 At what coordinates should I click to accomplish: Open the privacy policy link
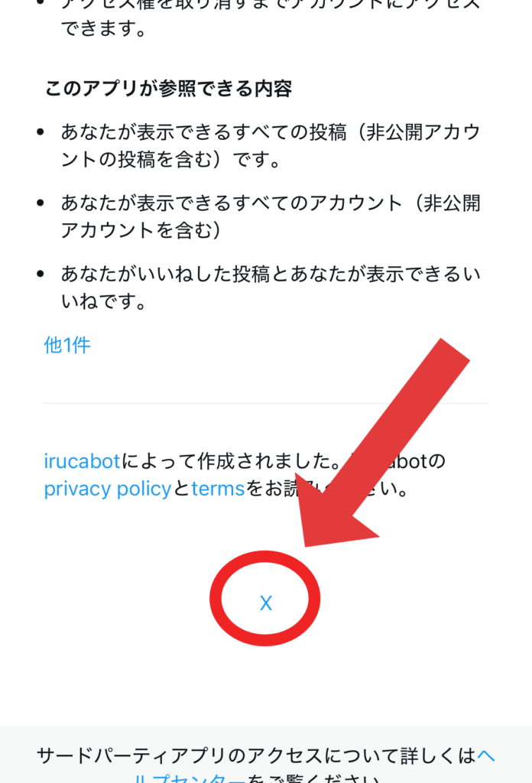[108, 489]
